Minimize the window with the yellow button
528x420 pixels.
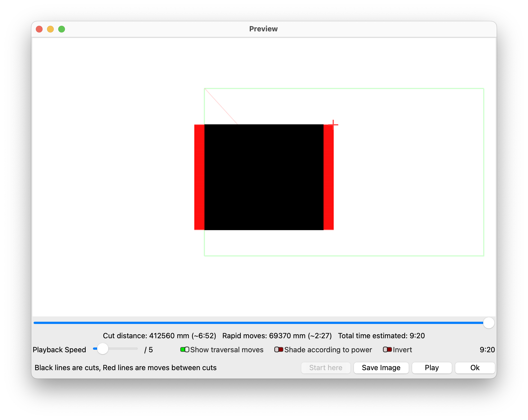tap(50, 29)
